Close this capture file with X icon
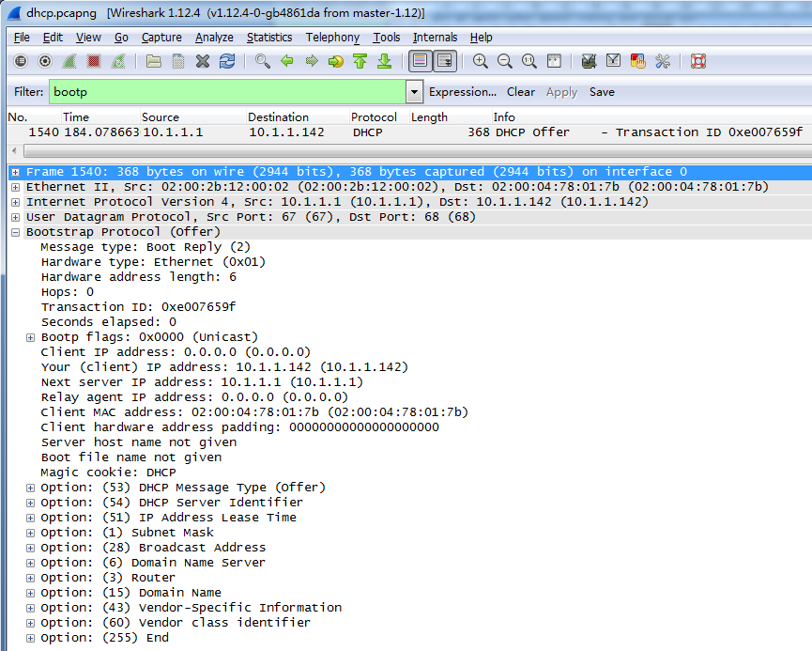The width and height of the screenshot is (812, 651). tap(203, 61)
